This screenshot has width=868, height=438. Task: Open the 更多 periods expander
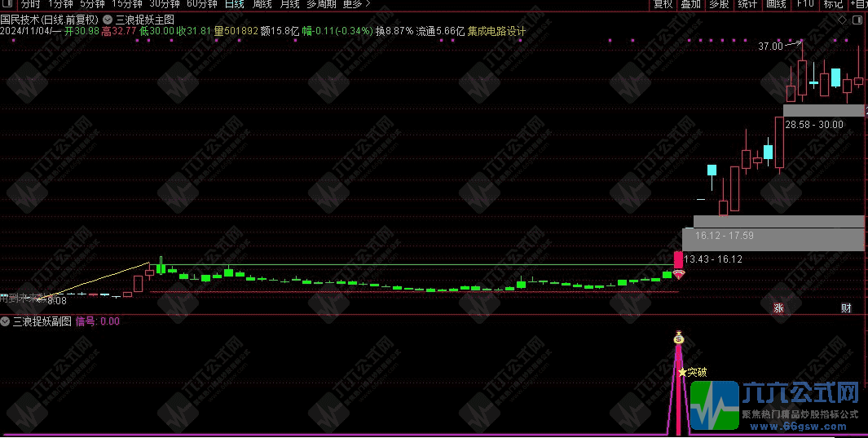coord(355,4)
